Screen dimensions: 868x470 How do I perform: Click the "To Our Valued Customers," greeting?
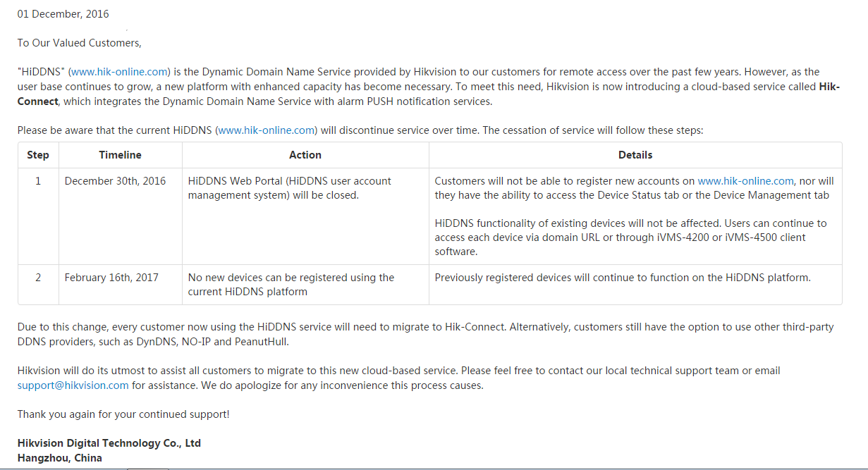point(80,43)
